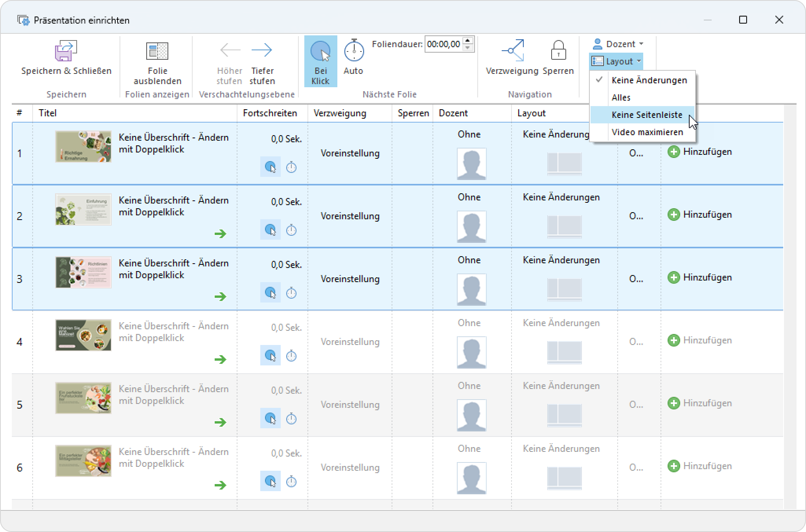Open the Dozent dropdown in the toolbar
The width and height of the screenshot is (806, 532).
618,44
